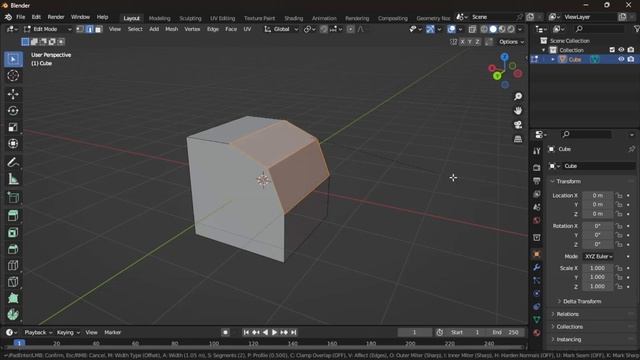640x360 pixels.
Task: Open the Vertex menu
Action: click(x=192, y=29)
